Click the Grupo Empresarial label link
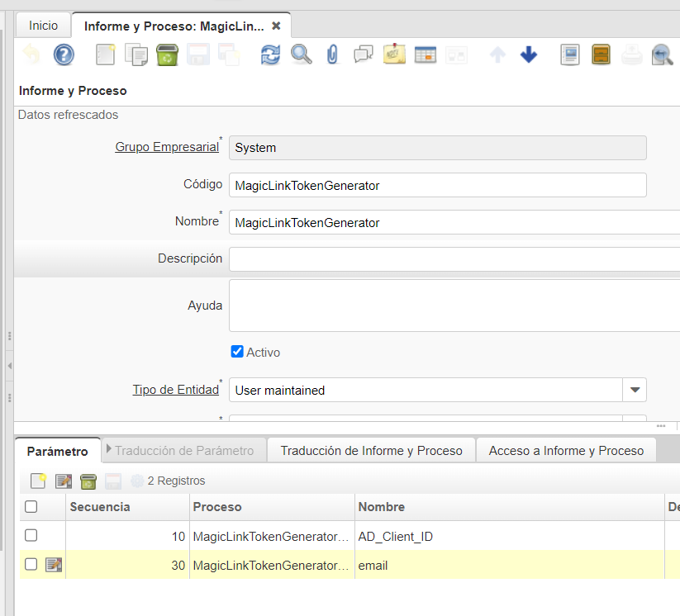 click(x=167, y=147)
